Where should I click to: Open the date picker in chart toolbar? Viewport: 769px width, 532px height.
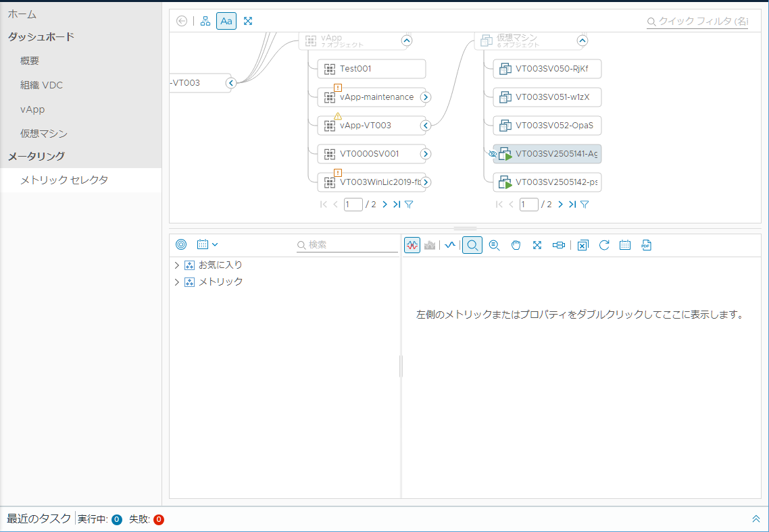(x=625, y=245)
